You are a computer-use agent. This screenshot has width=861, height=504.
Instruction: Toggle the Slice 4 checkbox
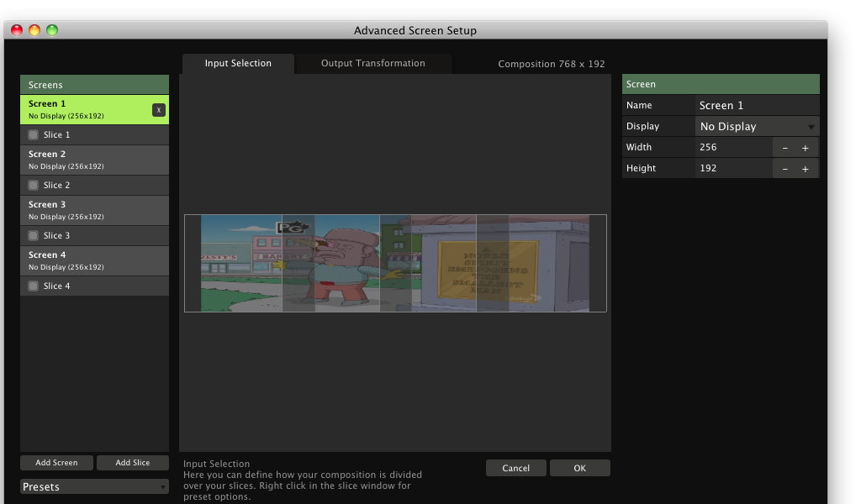tap(34, 286)
